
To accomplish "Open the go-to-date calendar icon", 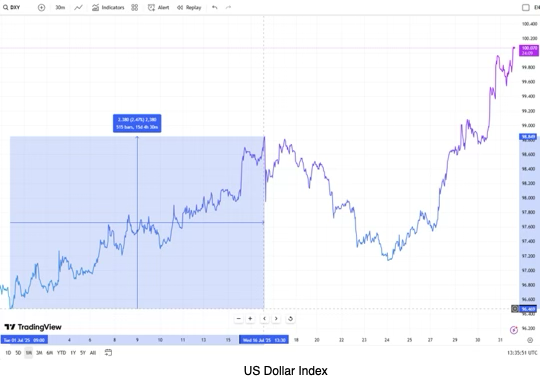I will (x=108, y=353).
